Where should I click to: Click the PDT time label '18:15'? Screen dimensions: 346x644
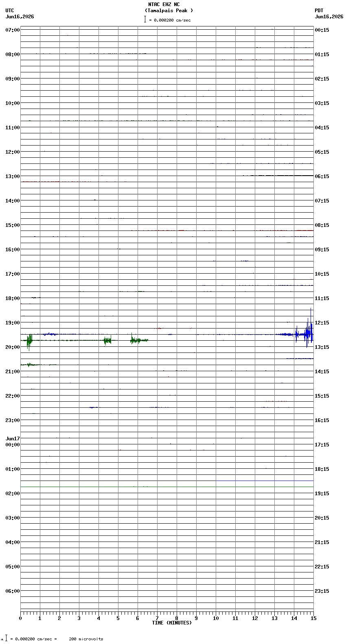click(322, 469)
